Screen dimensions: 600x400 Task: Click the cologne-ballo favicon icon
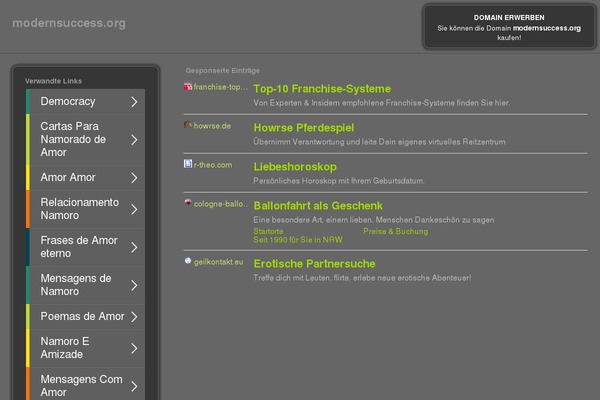click(x=188, y=203)
